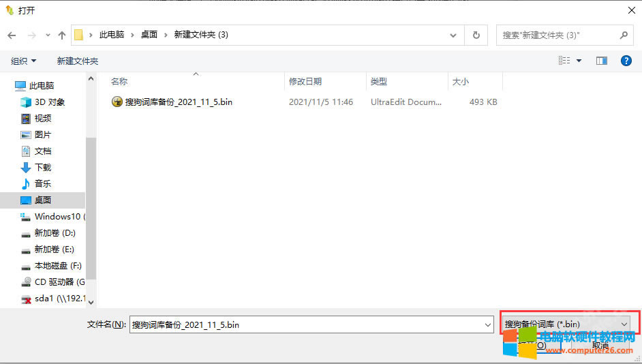Sort by 类型 column header
This screenshot has height=364, width=642.
point(378,82)
